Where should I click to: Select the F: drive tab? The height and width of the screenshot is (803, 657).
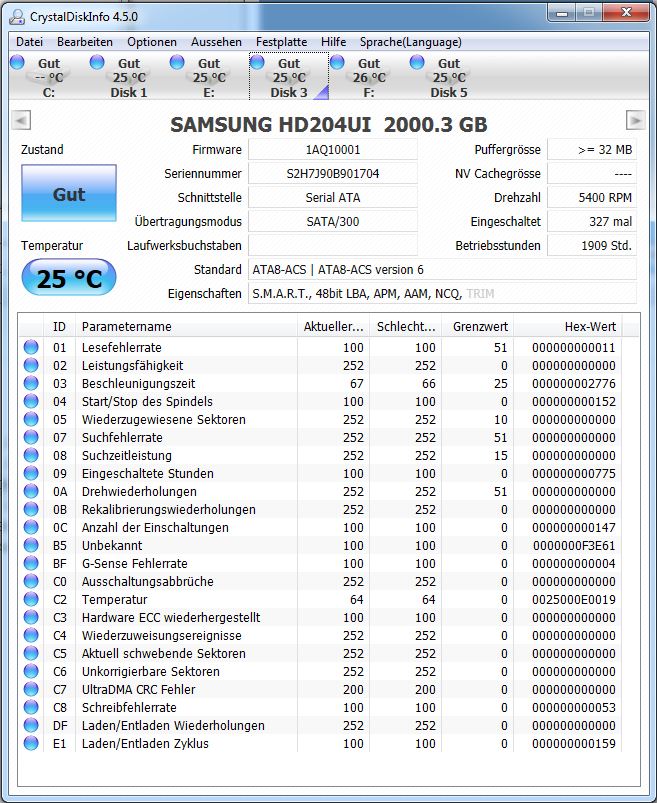coord(369,77)
